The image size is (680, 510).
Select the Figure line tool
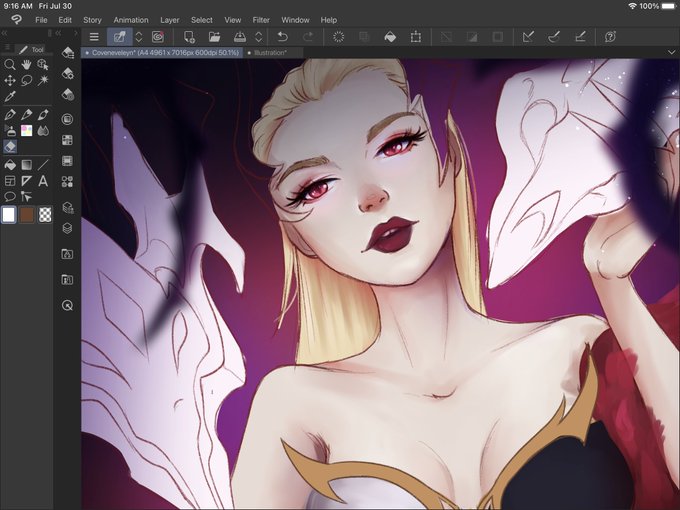(42, 165)
